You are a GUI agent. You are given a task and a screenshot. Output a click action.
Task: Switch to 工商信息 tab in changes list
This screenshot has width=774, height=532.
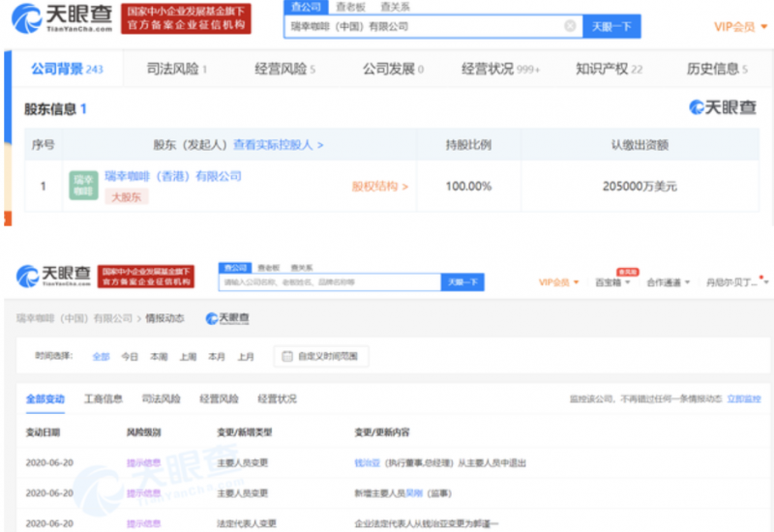tap(104, 399)
